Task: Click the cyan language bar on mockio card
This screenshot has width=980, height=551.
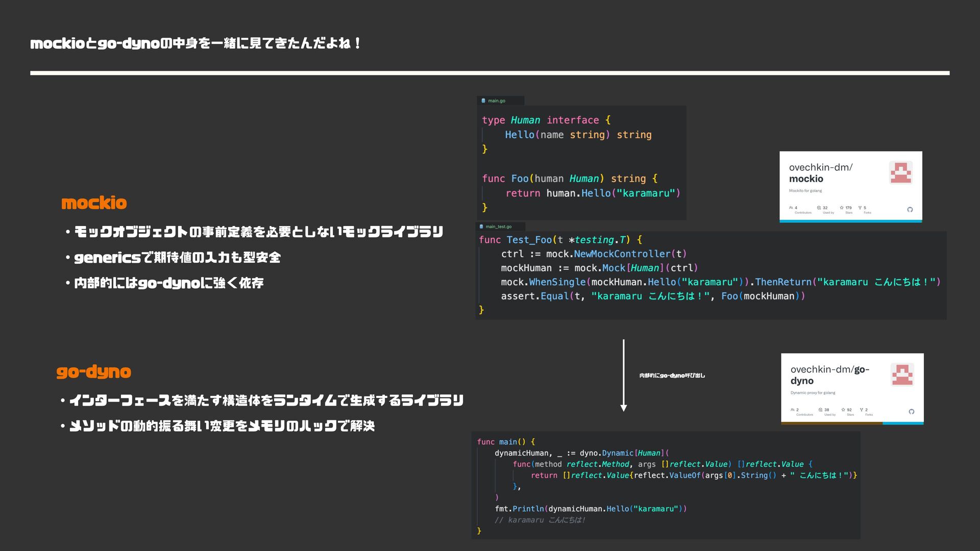Action: click(x=850, y=221)
